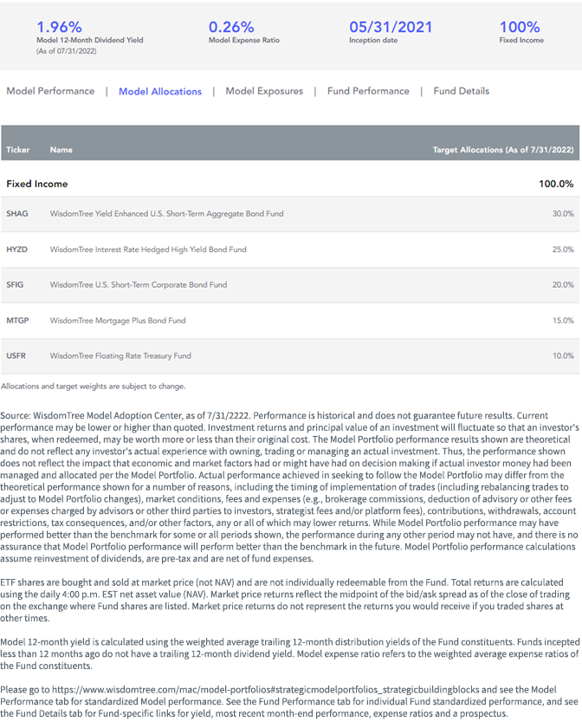The height and width of the screenshot is (728, 582).
Task: Click WisdomTree U.S. Short-Term Corporate Bond Fund
Action: coord(139,284)
